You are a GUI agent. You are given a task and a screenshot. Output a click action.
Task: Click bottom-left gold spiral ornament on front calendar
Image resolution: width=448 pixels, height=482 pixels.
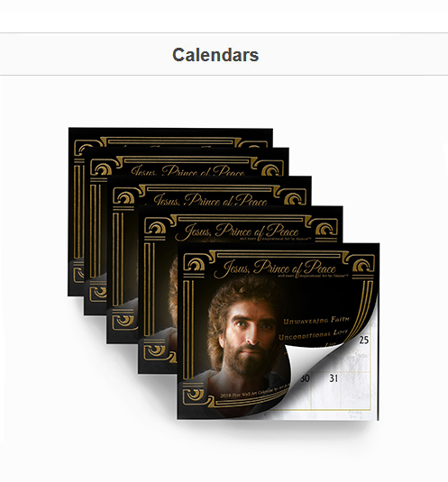196,394
